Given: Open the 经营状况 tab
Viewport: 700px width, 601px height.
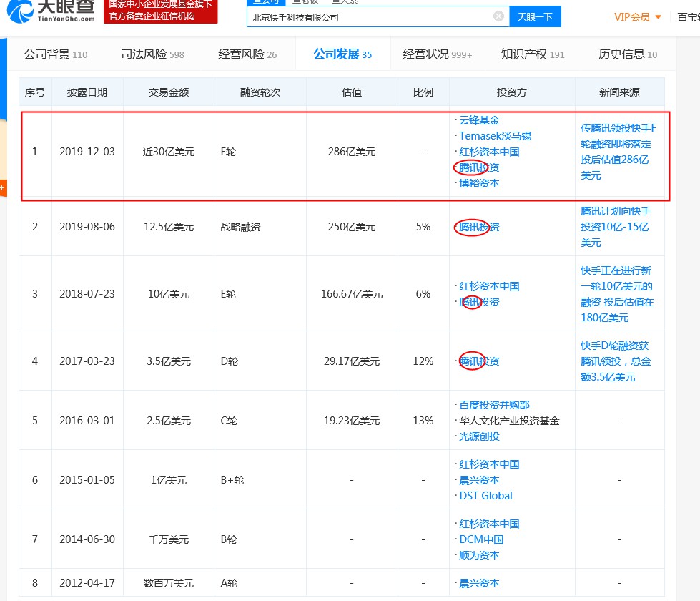Looking at the screenshot, I should [437, 54].
